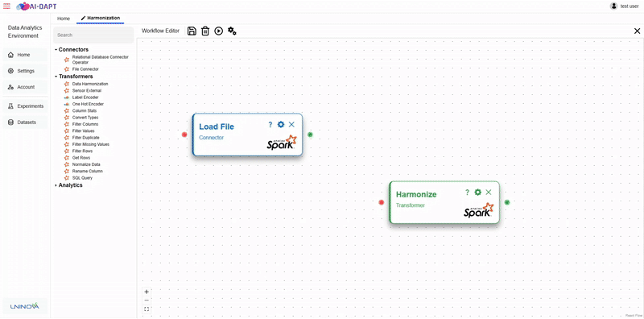The height and width of the screenshot is (319, 644).
Task: Open workflow settings gears icon
Action: coord(232,31)
